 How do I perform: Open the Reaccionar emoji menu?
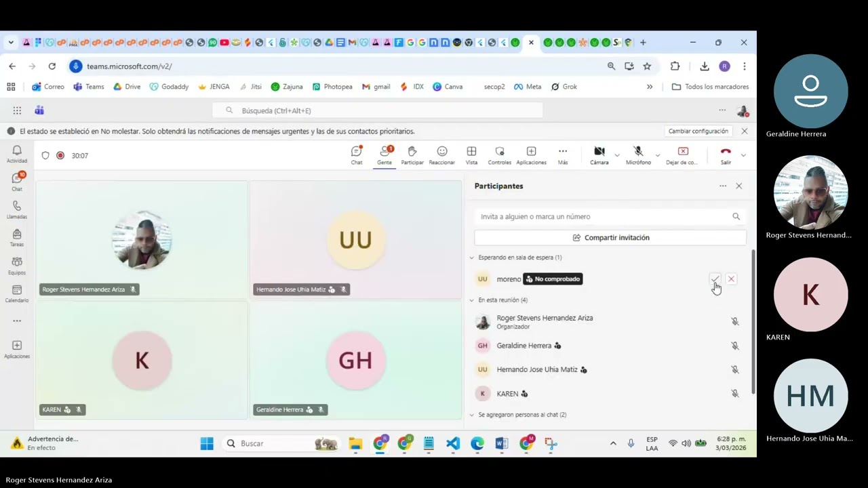click(x=442, y=155)
